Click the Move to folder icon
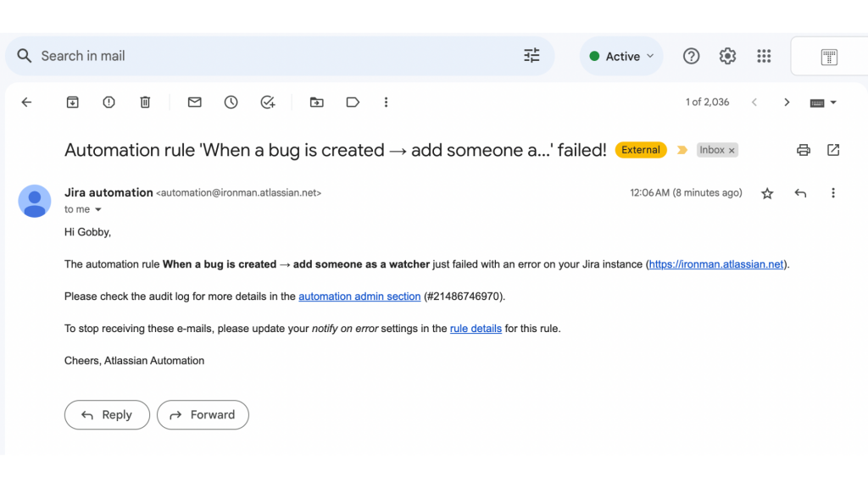Image resolution: width=868 pixels, height=488 pixels. click(x=316, y=103)
